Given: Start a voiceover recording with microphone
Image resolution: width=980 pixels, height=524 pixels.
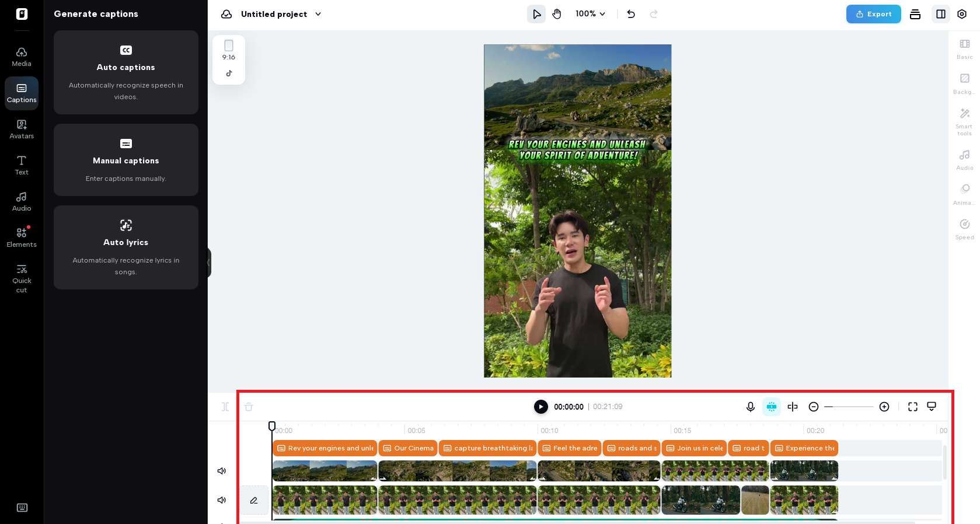Looking at the screenshot, I should point(751,407).
